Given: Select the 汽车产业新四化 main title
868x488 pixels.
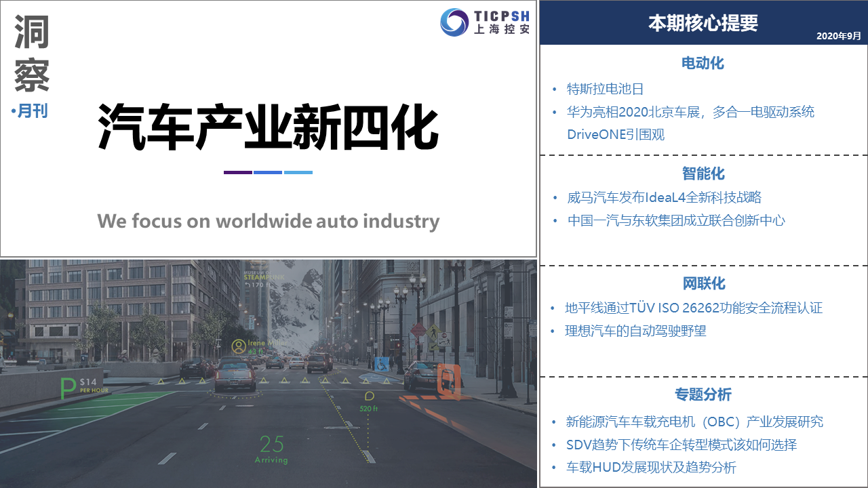Looking at the screenshot, I should tap(268, 127).
